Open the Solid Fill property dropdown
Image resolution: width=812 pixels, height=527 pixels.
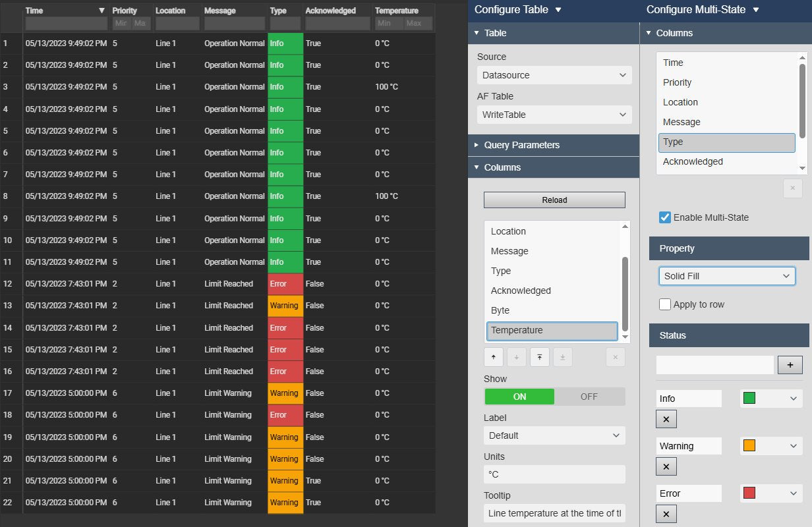(727, 276)
